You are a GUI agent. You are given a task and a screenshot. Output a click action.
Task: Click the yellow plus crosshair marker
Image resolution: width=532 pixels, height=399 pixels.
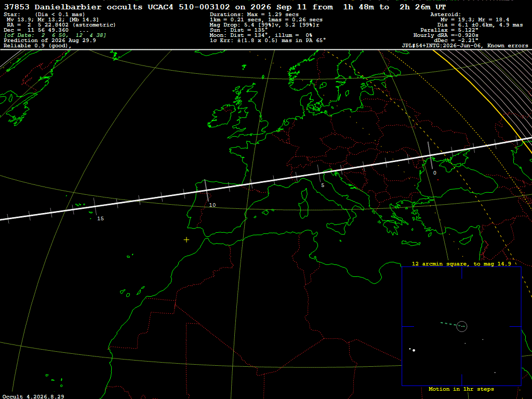(187, 240)
